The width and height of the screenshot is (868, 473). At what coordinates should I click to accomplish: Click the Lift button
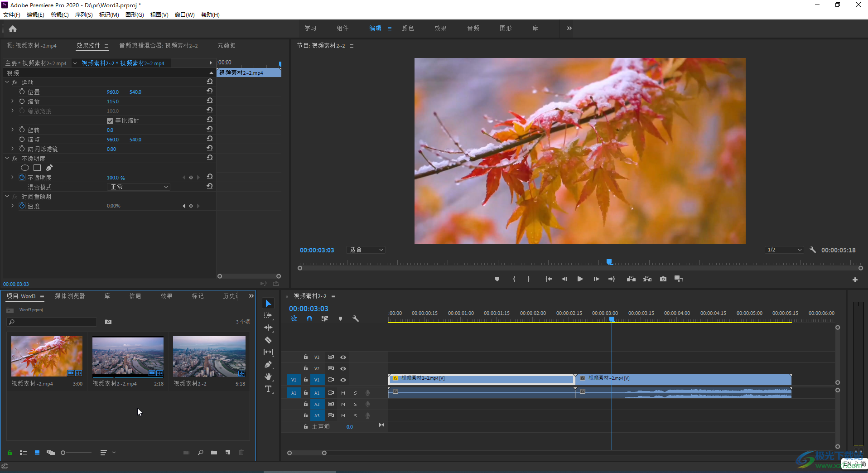(631, 279)
